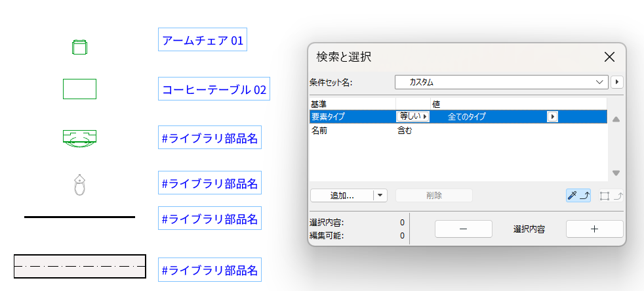This screenshot has width=644, height=291.
Task: Click the 選択内容 count label at the bottom left
Action: click(327, 223)
